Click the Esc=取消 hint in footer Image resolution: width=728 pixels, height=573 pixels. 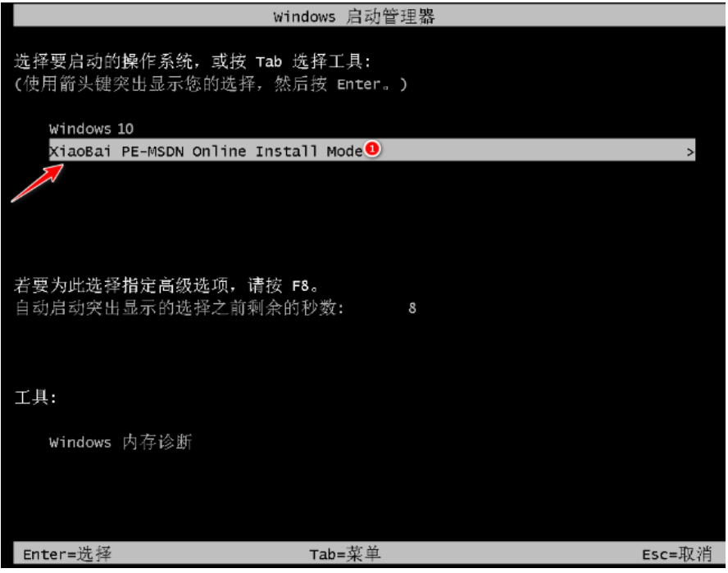676,554
